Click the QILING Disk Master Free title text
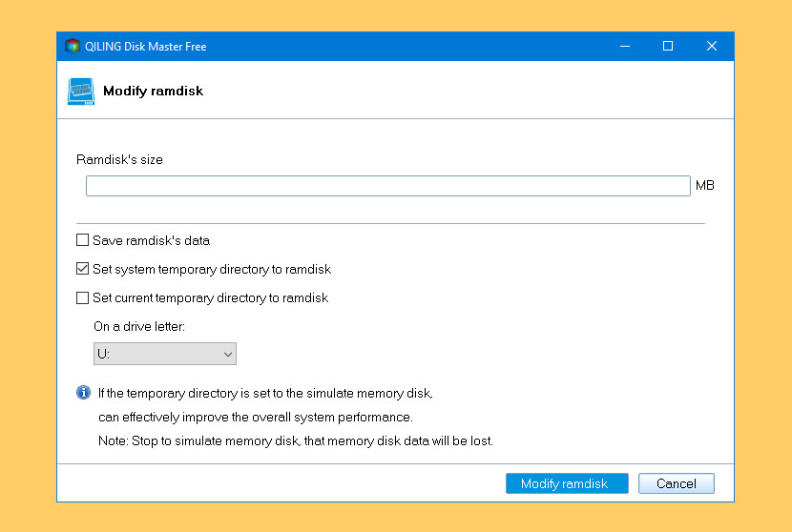This screenshot has height=532, width=792. (x=146, y=46)
